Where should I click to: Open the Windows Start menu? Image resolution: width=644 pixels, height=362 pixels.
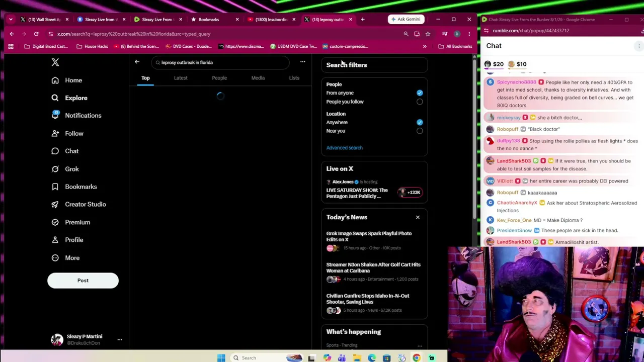(221, 358)
